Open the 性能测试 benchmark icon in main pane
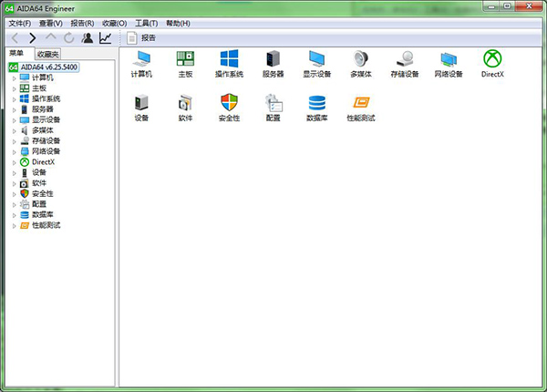This screenshot has height=392, width=547. click(361, 108)
